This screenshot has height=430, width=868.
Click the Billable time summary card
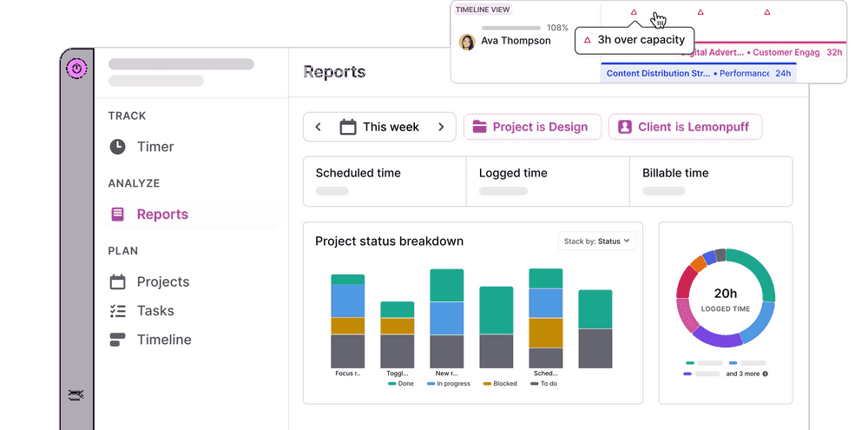coord(712,182)
